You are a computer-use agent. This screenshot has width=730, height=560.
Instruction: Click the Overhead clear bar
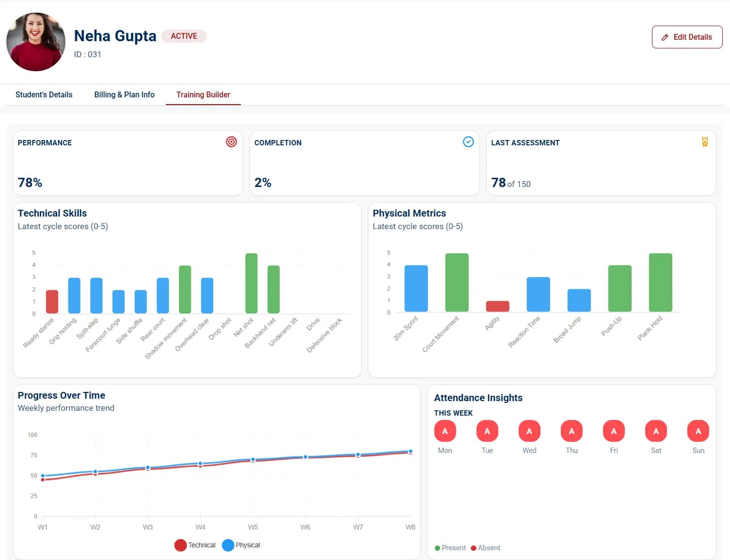207,296
